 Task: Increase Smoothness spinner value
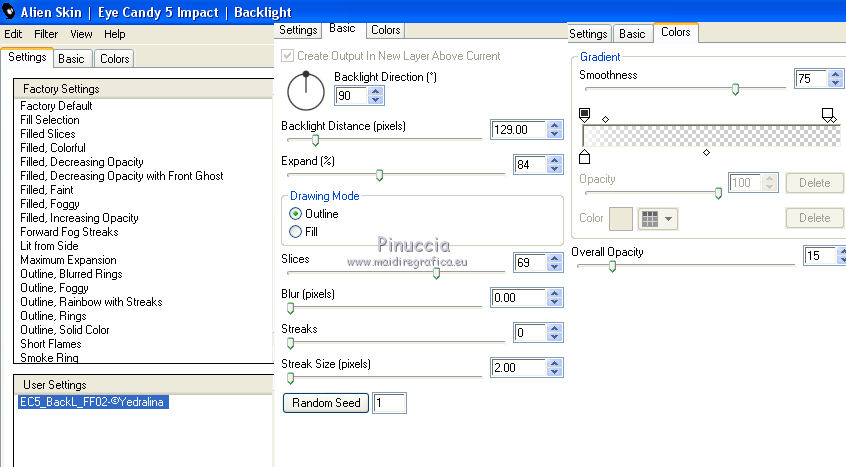pyautogui.click(x=835, y=74)
